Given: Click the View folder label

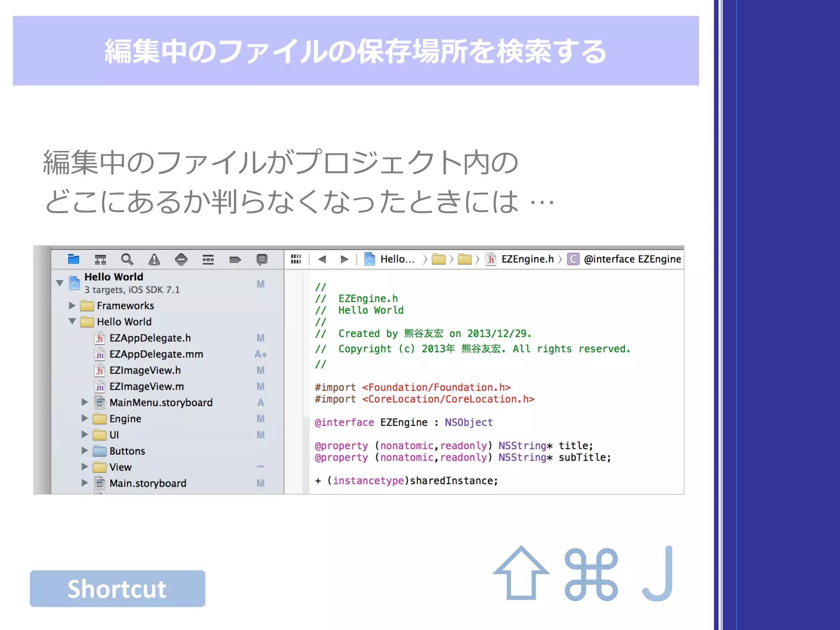Looking at the screenshot, I should click(120, 467).
